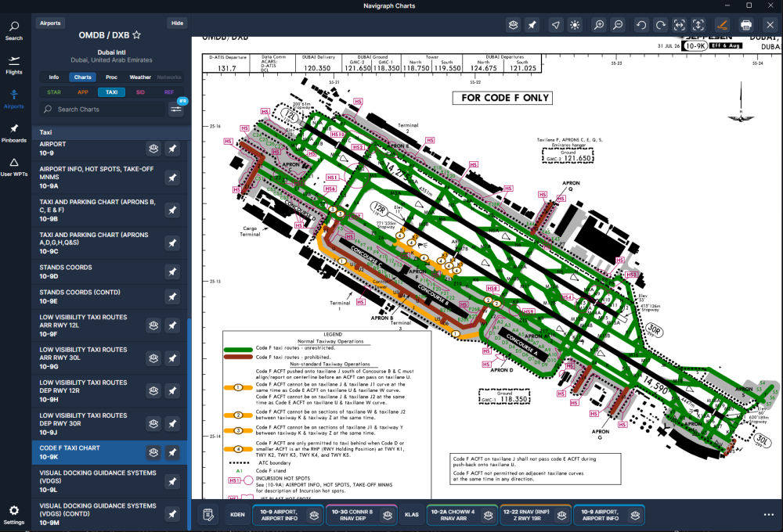
Task: Show AIRPORT 10-9 on the map
Action: [x=153, y=149]
